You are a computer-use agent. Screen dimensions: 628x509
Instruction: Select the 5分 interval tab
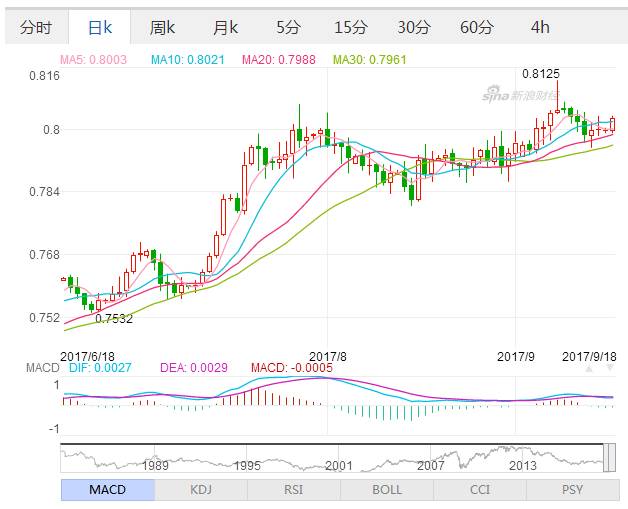(288, 27)
